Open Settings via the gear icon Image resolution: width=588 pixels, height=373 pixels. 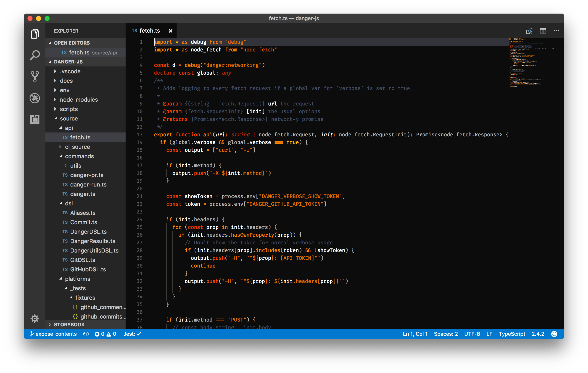[x=34, y=319]
